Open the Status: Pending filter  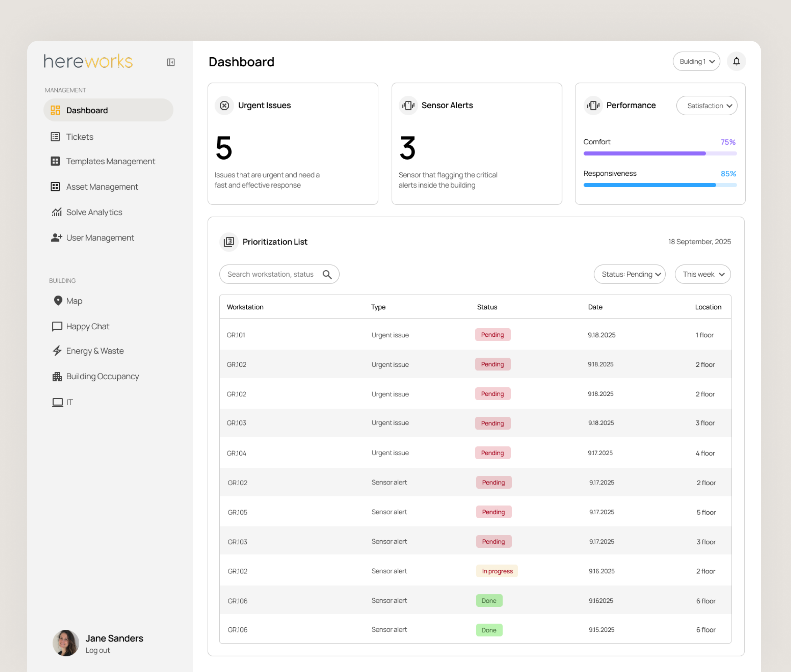(630, 274)
